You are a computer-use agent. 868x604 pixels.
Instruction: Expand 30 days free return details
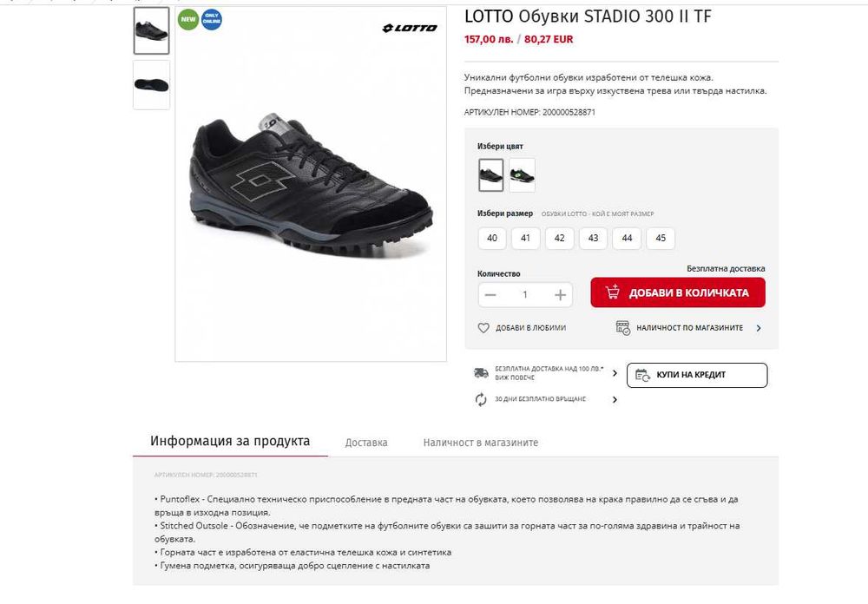pyautogui.click(x=615, y=400)
